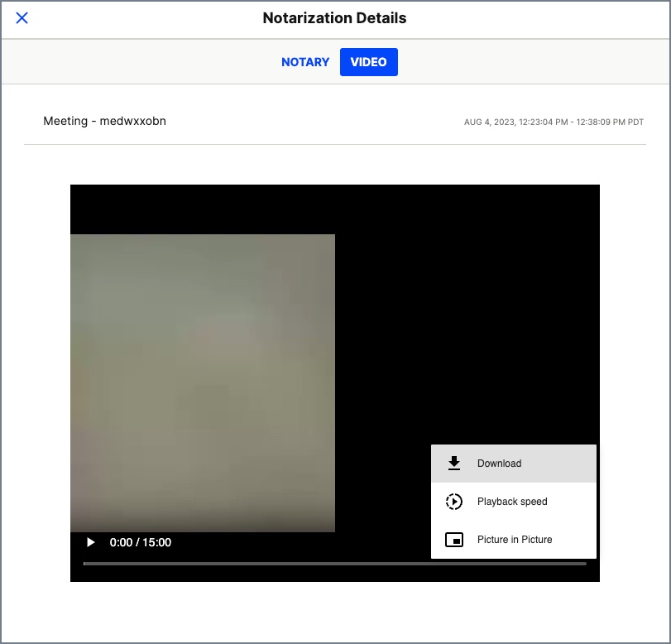
Task: Click the Notarization Details heading
Action: 334,18
